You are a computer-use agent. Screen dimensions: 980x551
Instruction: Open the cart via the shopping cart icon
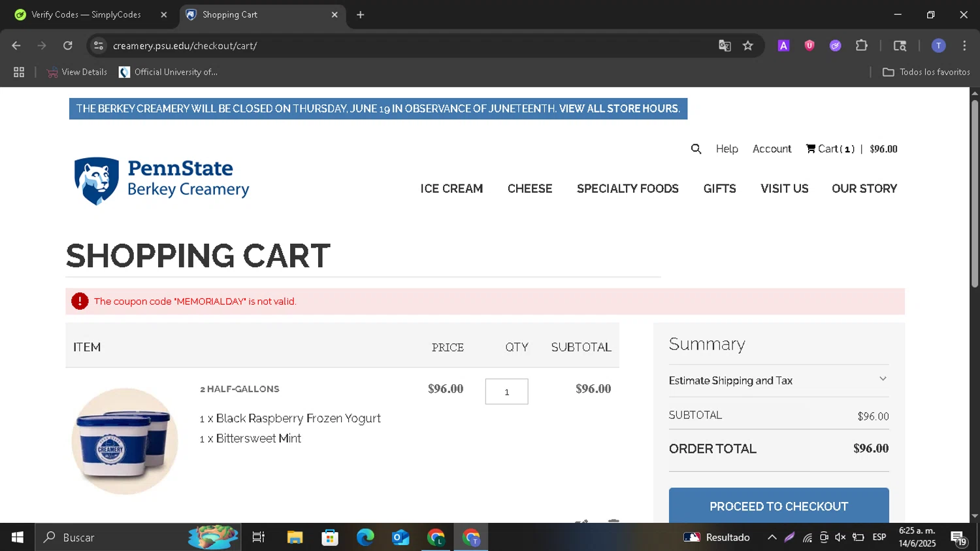[x=811, y=148]
